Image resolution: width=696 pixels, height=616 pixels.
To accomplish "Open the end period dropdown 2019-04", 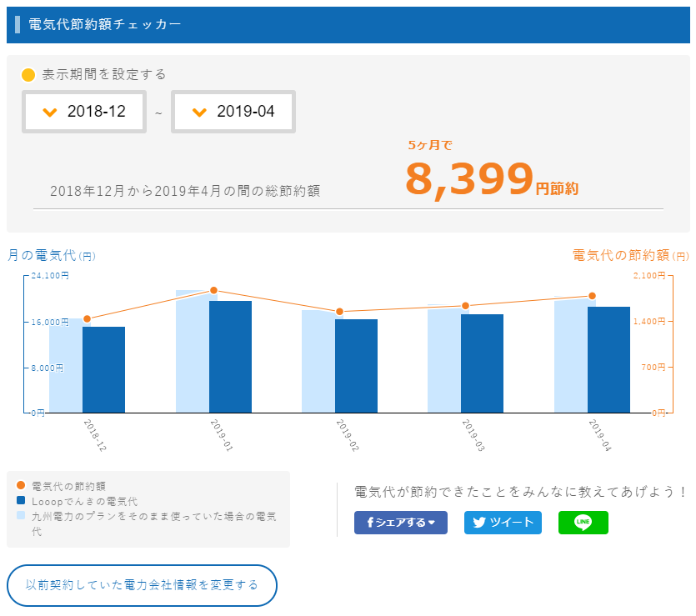I will pos(234,112).
